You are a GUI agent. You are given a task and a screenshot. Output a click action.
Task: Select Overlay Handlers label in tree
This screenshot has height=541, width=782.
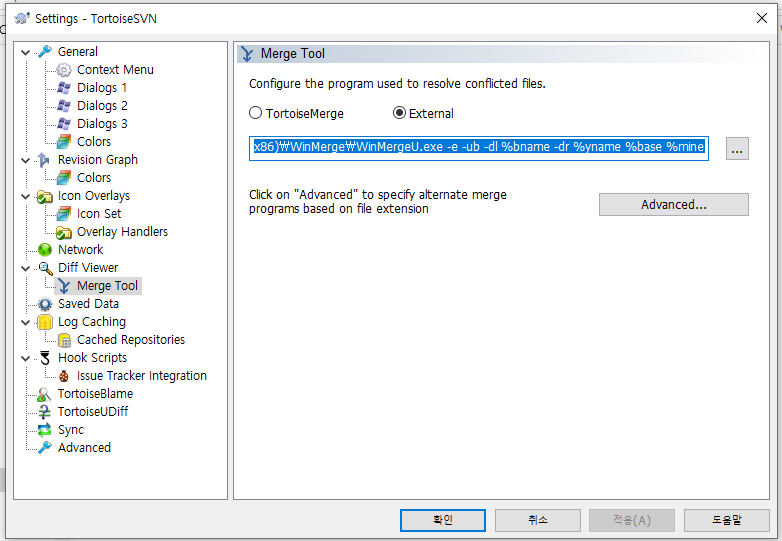(x=122, y=232)
